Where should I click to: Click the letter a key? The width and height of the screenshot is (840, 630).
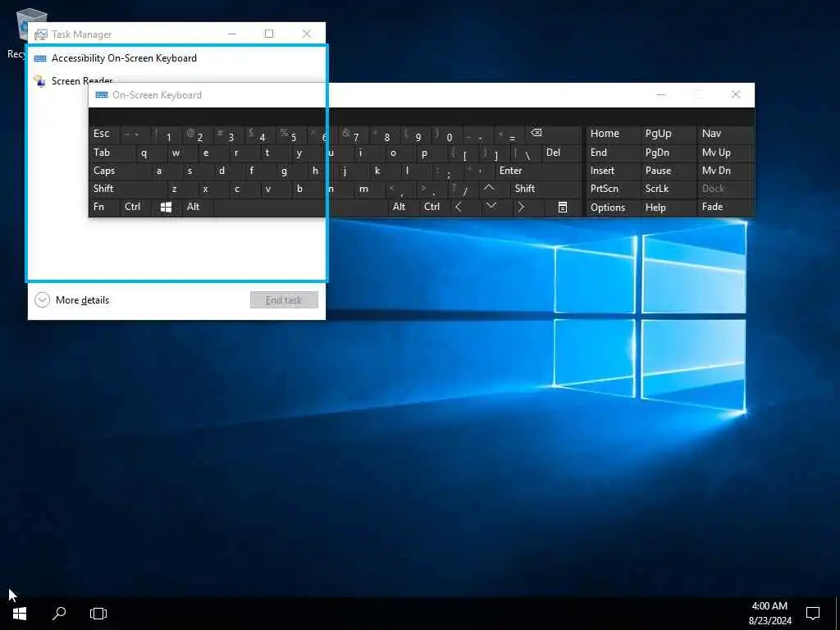tap(166, 171)
